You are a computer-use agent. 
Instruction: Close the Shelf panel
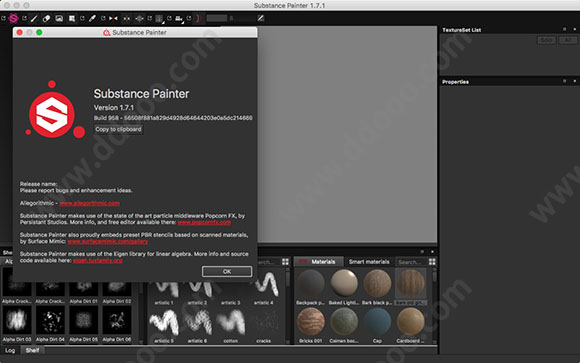pos(432,252)
